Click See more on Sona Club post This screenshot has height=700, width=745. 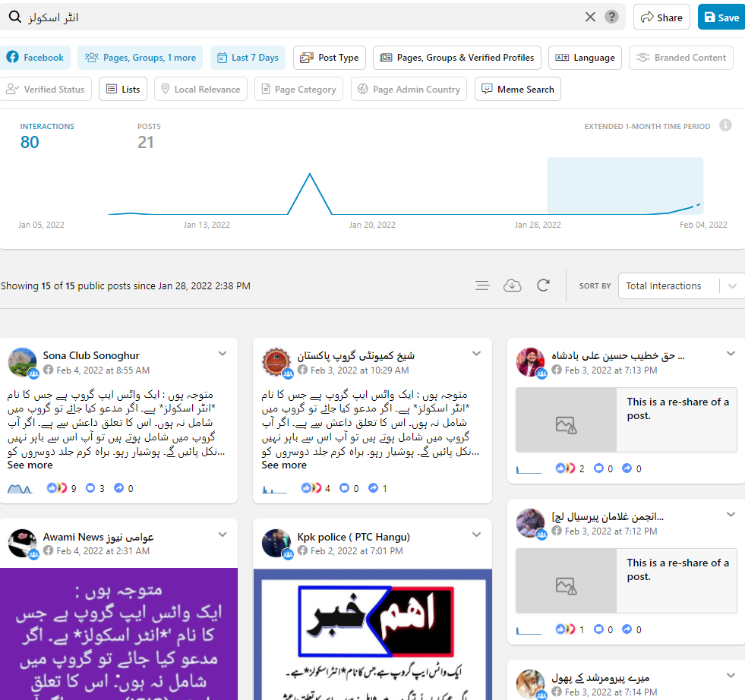tap(30, 465)
